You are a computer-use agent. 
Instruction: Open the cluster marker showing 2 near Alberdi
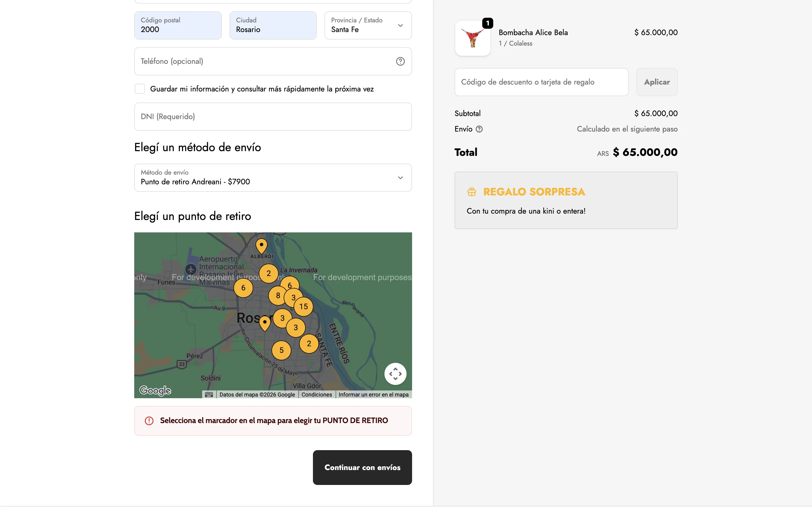pyautogui.click(x=268, y=273)
